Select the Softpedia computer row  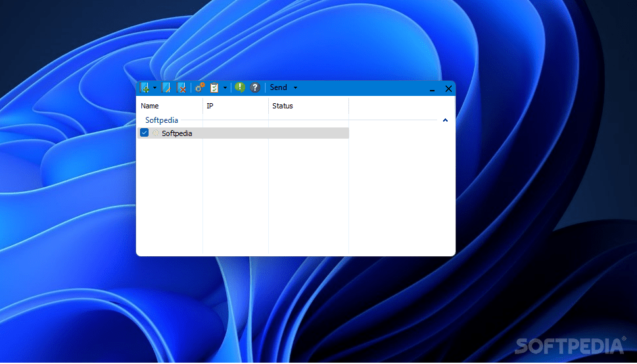(243, 133)
